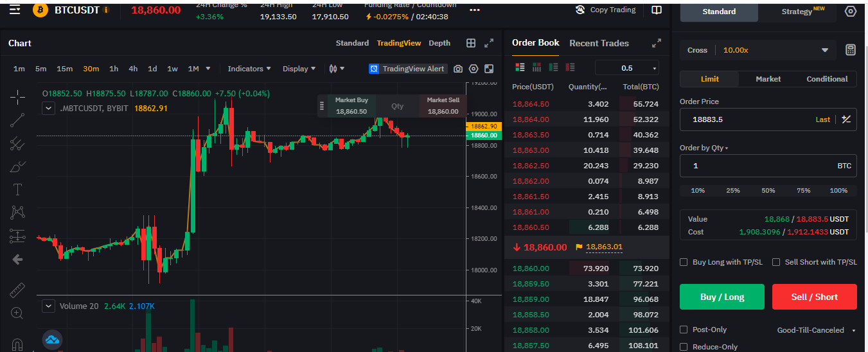Show asks-only order book view
Screen dimensions: 868x352
570,67
